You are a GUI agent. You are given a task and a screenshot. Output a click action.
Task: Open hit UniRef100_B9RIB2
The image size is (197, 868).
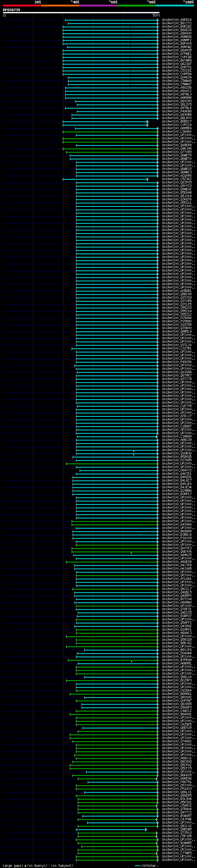point(176,26)
